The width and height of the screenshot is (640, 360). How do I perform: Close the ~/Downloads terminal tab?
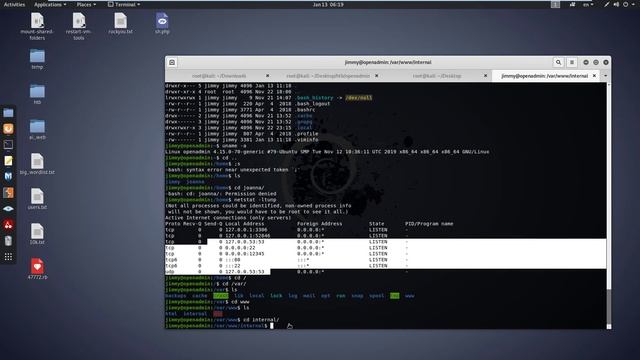(x=267, y=76)
